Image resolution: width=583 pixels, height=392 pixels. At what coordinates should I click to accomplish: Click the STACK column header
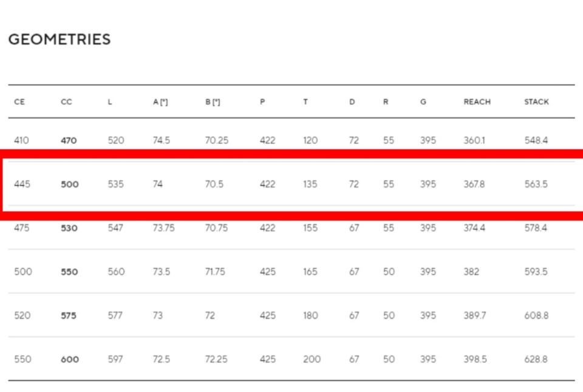coord(536,102)
